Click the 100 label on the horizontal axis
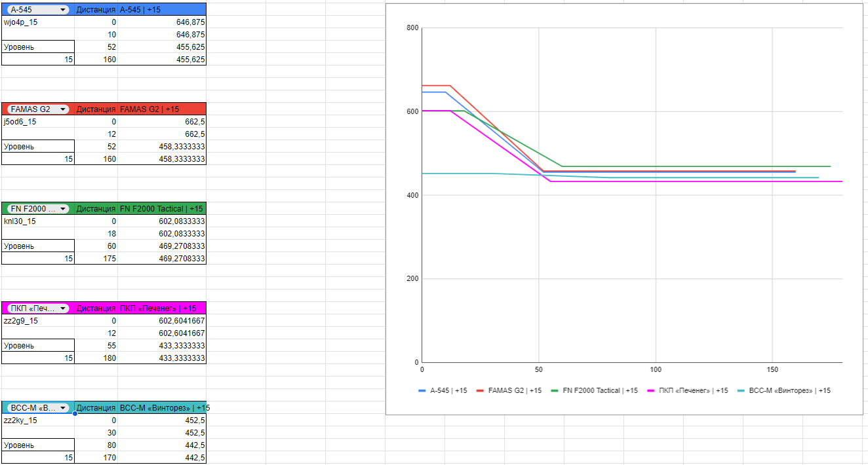Viewport: 868px width, 465px height. [x=656, y=370]
